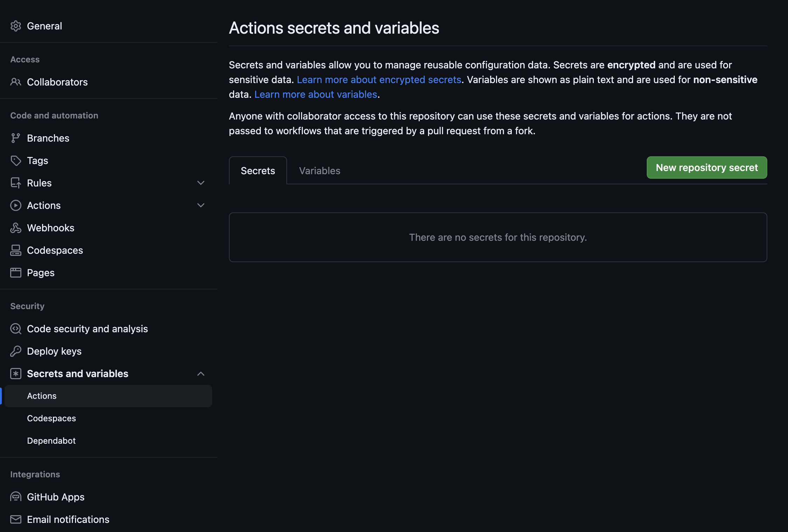This screenshot has height=532, width=788.
Task: Click the key icon for Deploy keys
Action: [x=16, y=351]
